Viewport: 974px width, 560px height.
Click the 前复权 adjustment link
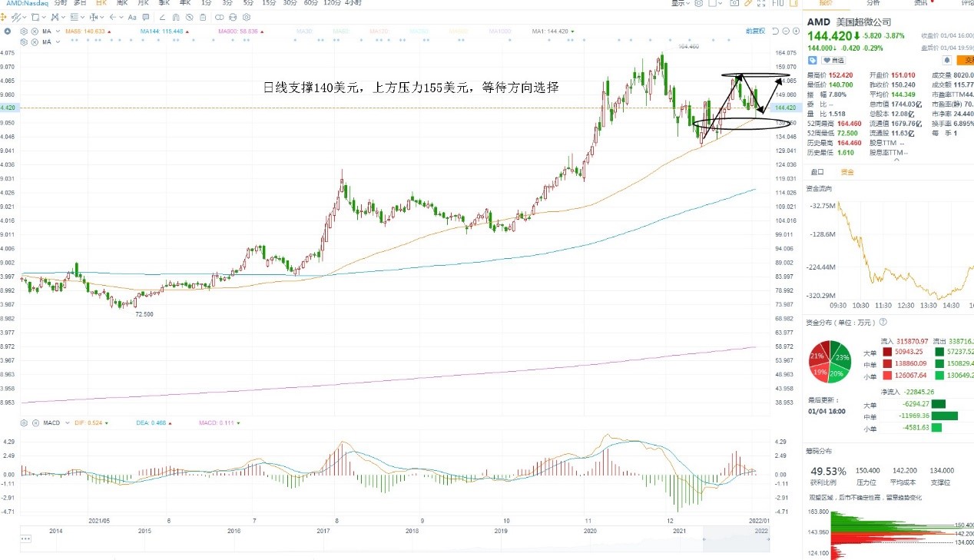[756, 31]
